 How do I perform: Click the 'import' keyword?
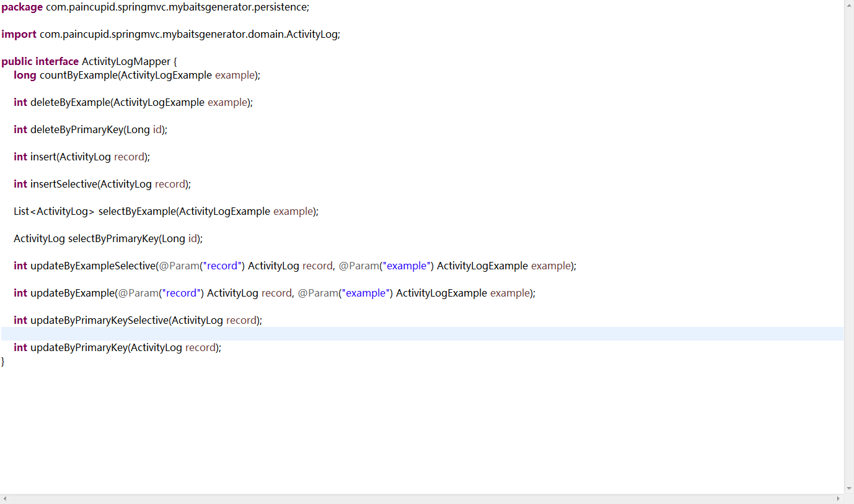[19, 35]
